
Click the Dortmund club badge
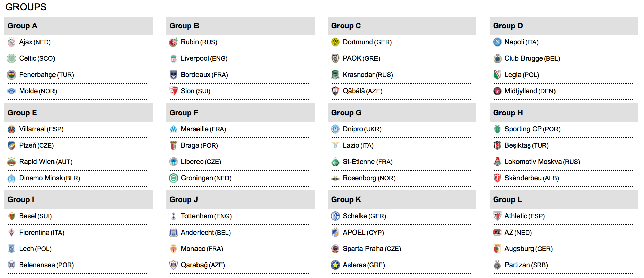coord(335,42)
